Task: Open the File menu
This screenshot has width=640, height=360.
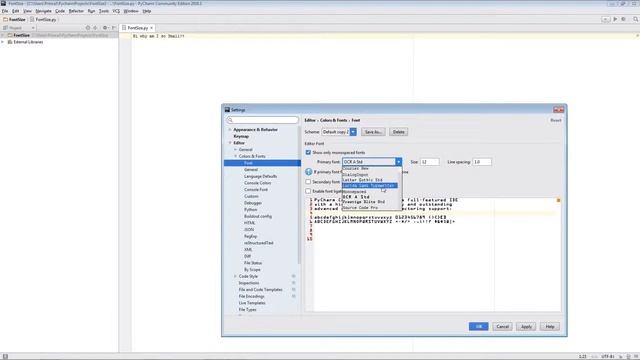Action: (x=5, y=11)
